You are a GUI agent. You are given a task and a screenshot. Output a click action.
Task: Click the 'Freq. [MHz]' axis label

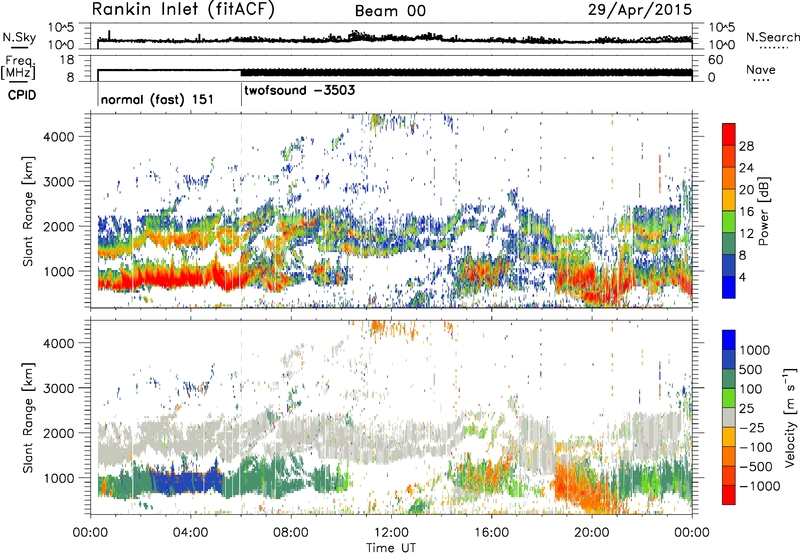coord(20,68)
